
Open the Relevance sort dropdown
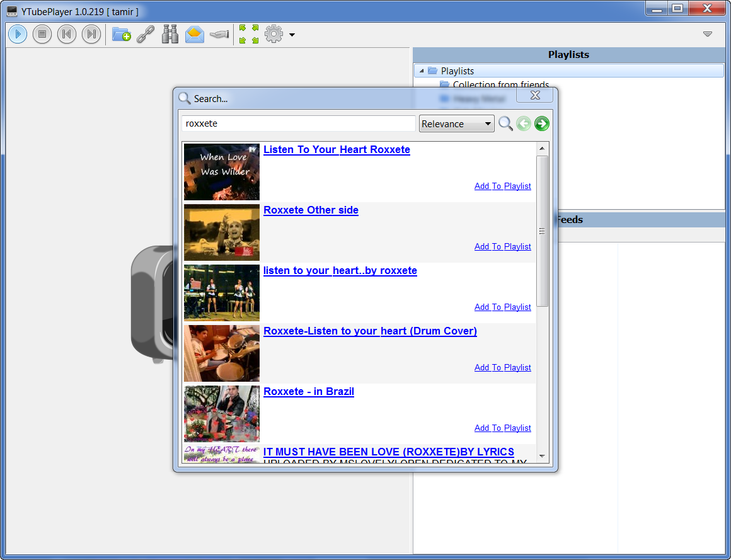point(456,123)
